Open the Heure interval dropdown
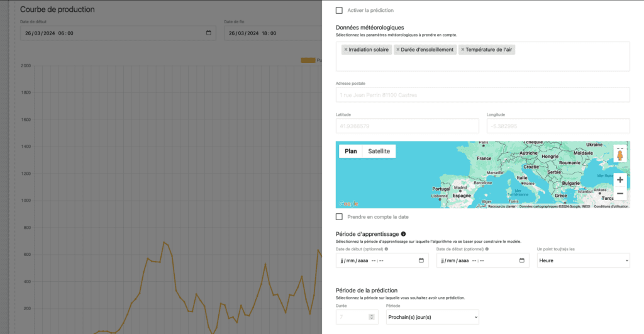 [583, 260]
